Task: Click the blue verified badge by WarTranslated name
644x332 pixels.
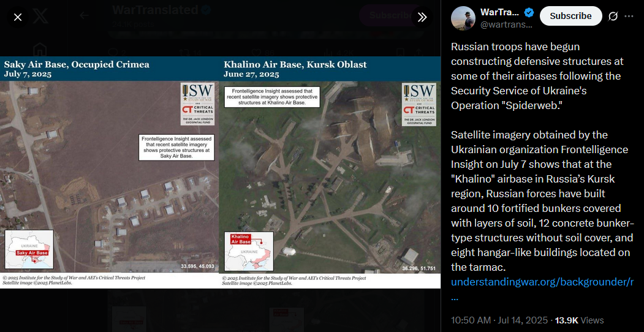Action: click(529, 13)
